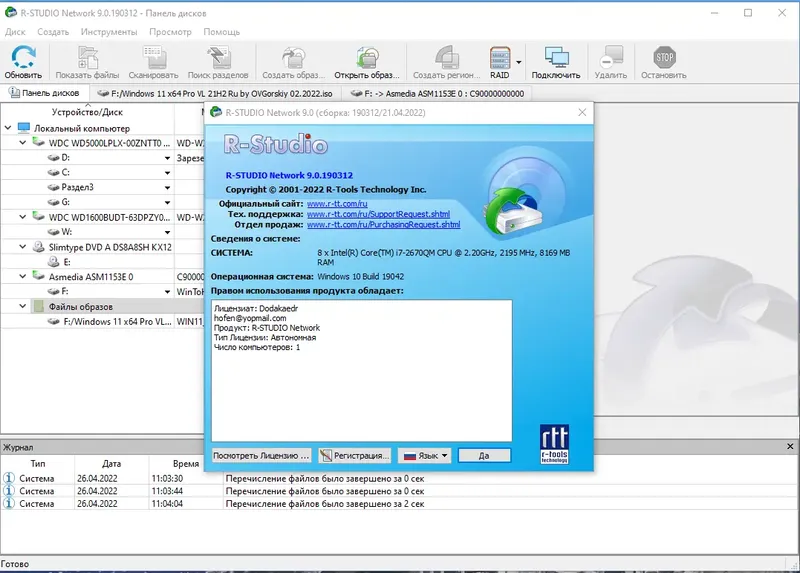Open the RAID dropdown arrow
The image size is (800, 573).
coord(519,62)
